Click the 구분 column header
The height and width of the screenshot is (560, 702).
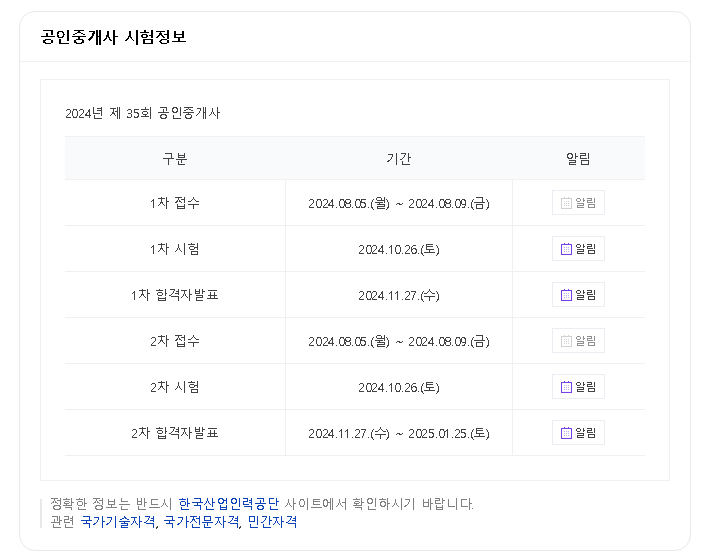point(175,158)
